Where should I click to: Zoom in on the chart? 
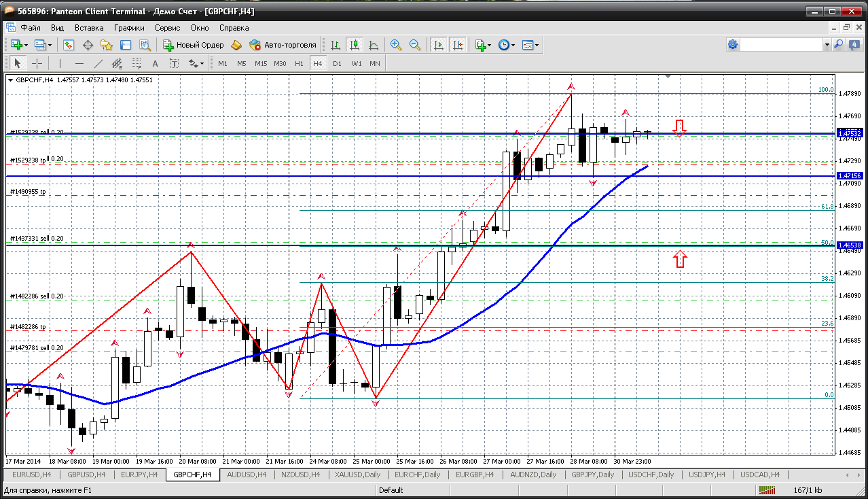(396, 45)
